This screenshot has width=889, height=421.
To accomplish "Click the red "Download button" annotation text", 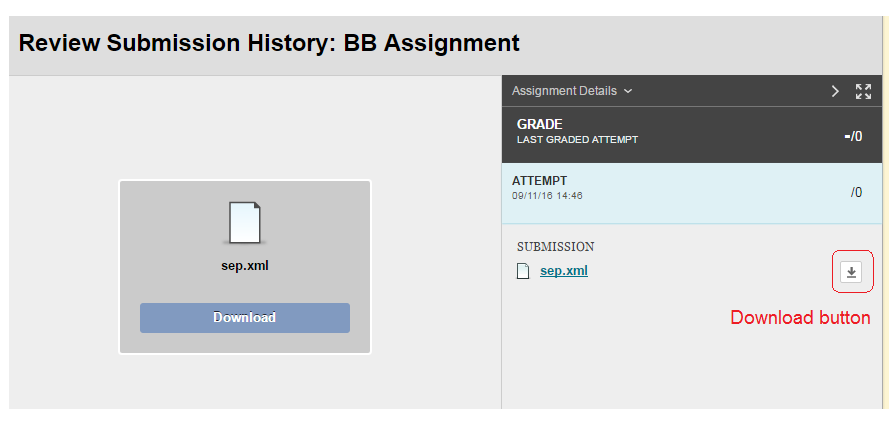I will (x=800, y=318).
